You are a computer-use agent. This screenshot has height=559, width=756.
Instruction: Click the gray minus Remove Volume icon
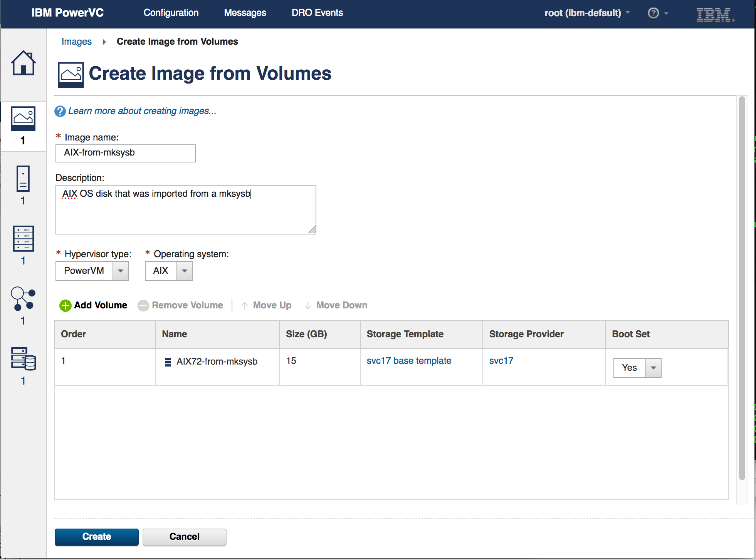[x=143, y=306]
